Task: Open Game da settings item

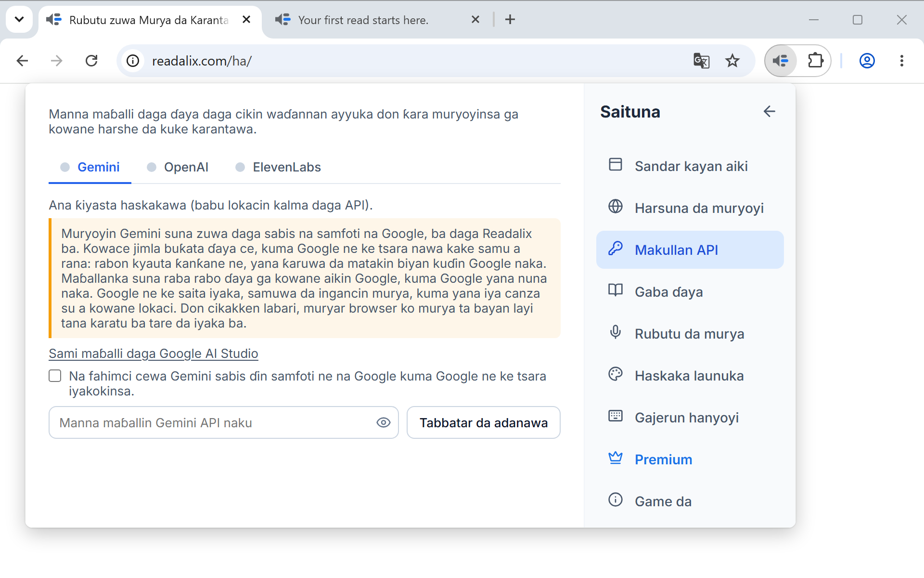Action: pos(690,501)
